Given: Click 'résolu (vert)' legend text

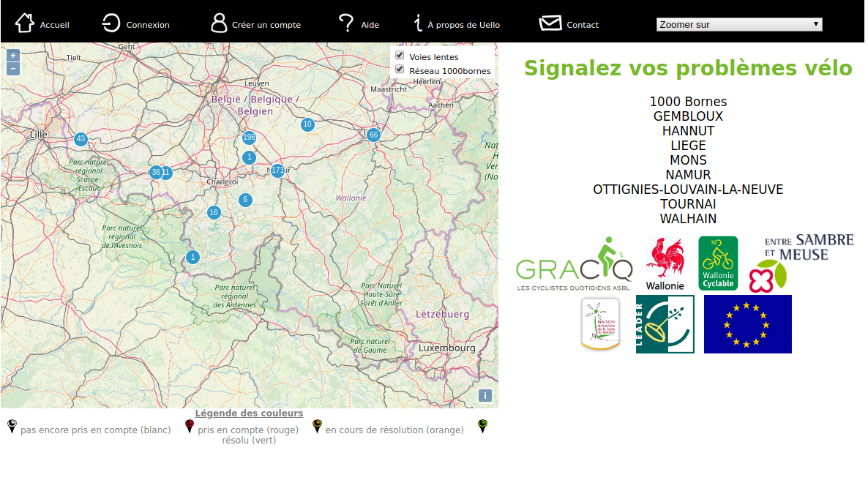Looking at the screenshot, I should pyautogui.click(x=249, y=441).
